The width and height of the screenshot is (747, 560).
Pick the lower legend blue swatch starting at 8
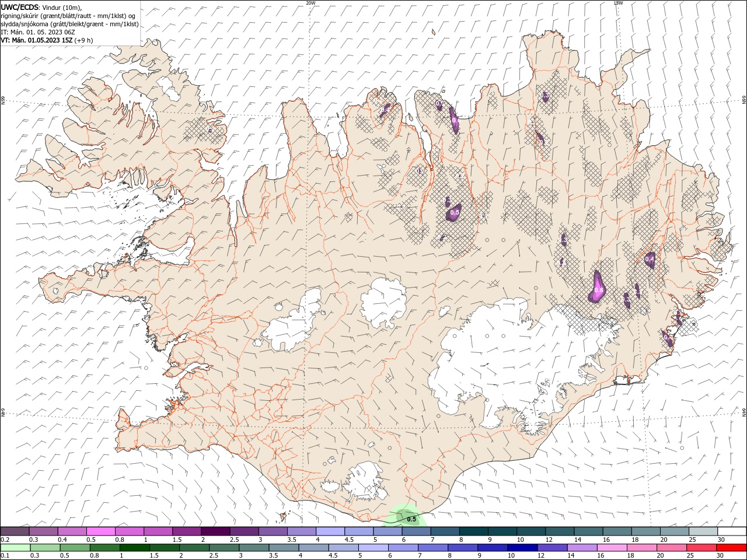pyautogui.click(x=463, y=548)
